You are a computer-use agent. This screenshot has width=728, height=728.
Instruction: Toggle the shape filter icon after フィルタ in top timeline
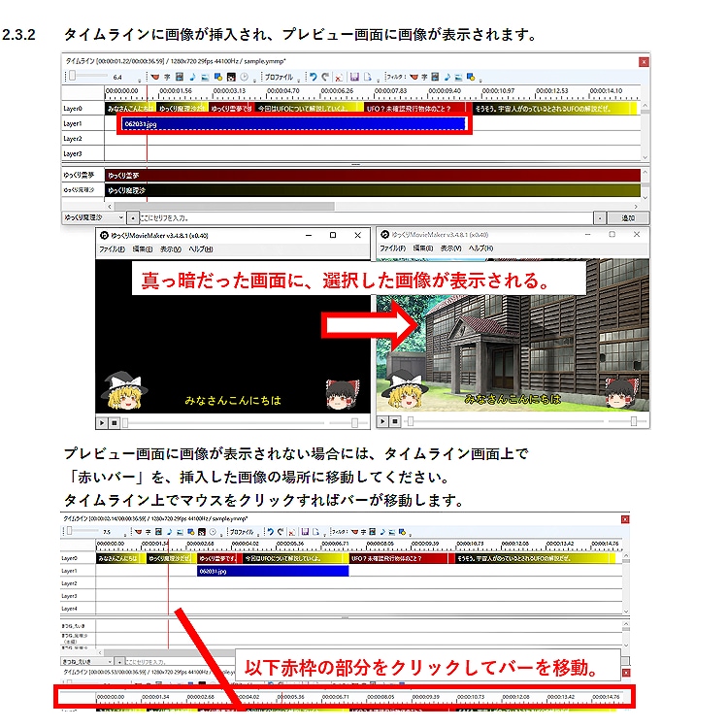tap(471, 77)
